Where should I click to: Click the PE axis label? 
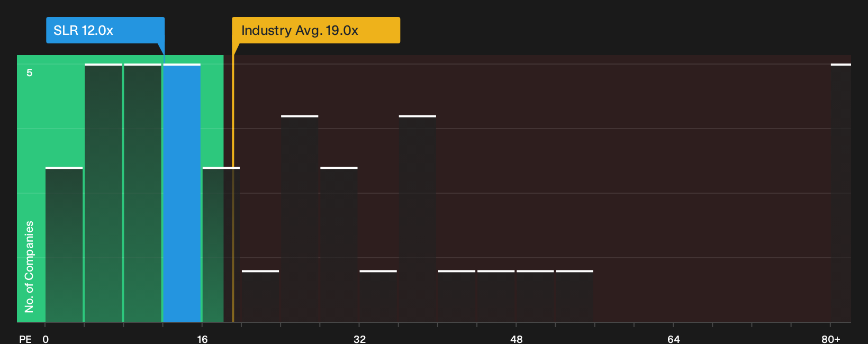pos(25,339)
